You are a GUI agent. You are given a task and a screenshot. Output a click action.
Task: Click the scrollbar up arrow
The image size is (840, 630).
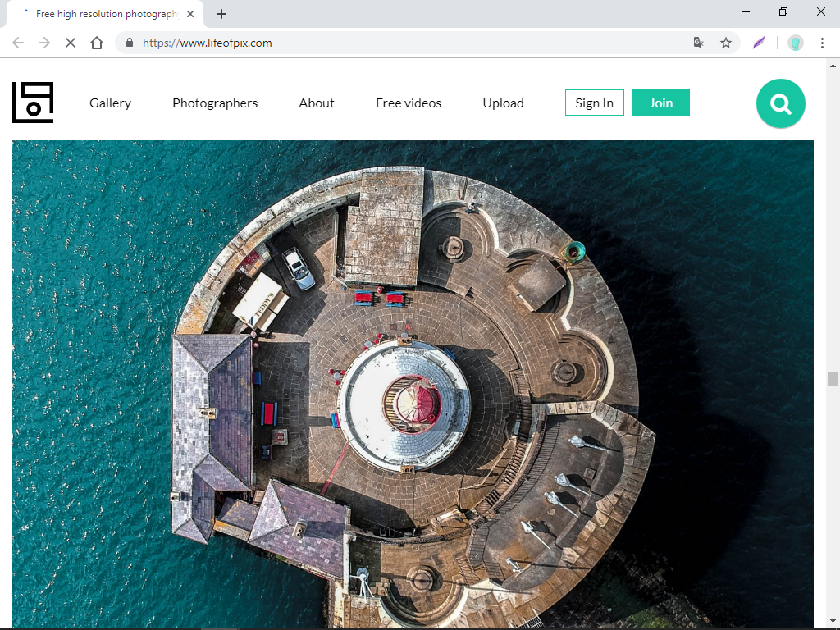[833, 66]
